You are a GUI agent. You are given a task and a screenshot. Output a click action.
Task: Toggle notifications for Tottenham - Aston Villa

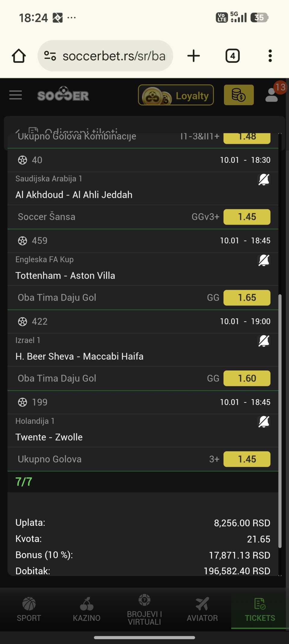264,260
